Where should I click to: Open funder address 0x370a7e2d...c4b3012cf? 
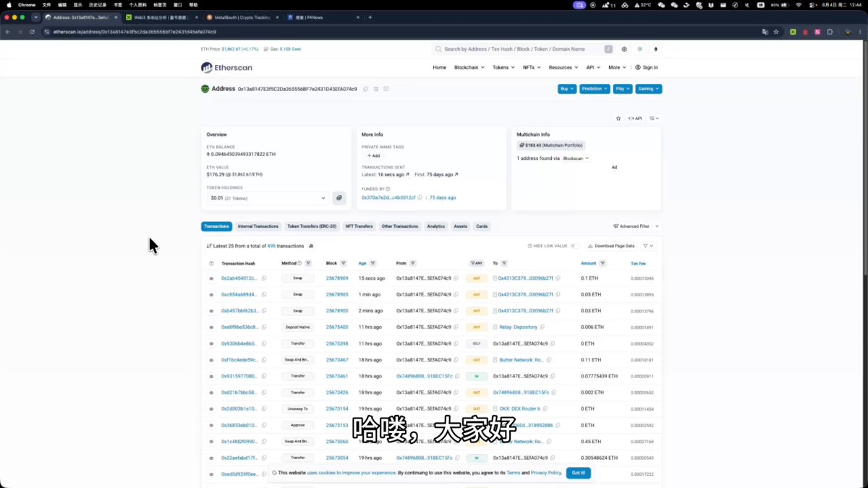tap(388, 197)
